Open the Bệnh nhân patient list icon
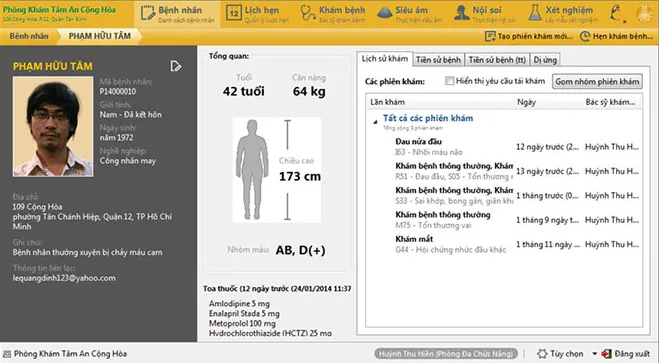 tap(148, 13)
